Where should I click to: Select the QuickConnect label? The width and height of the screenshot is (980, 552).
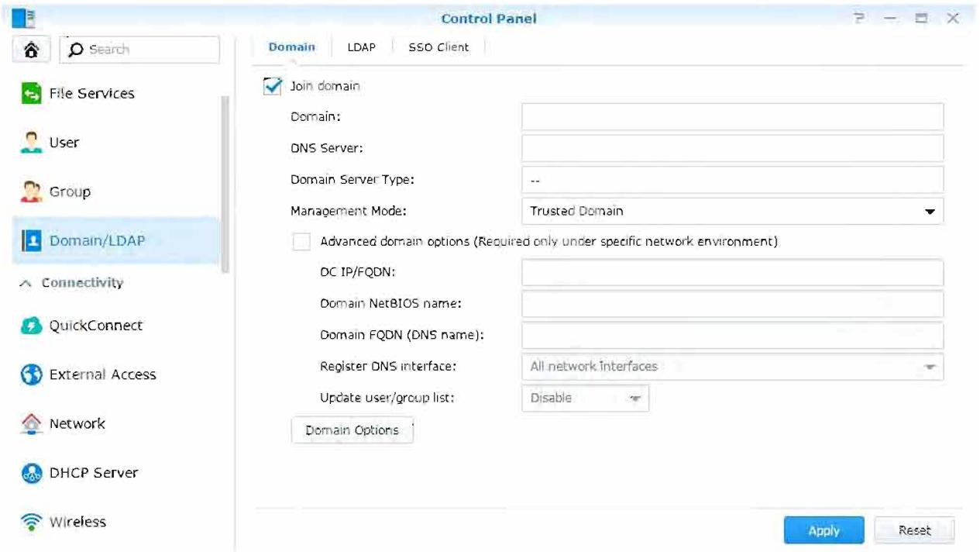pyautogui.click(x=96, y=326)
